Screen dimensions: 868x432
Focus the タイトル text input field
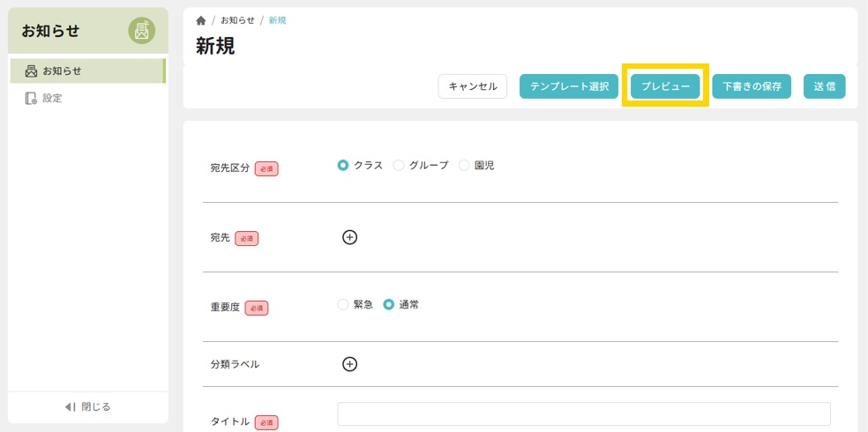click(x=583, y=414)
